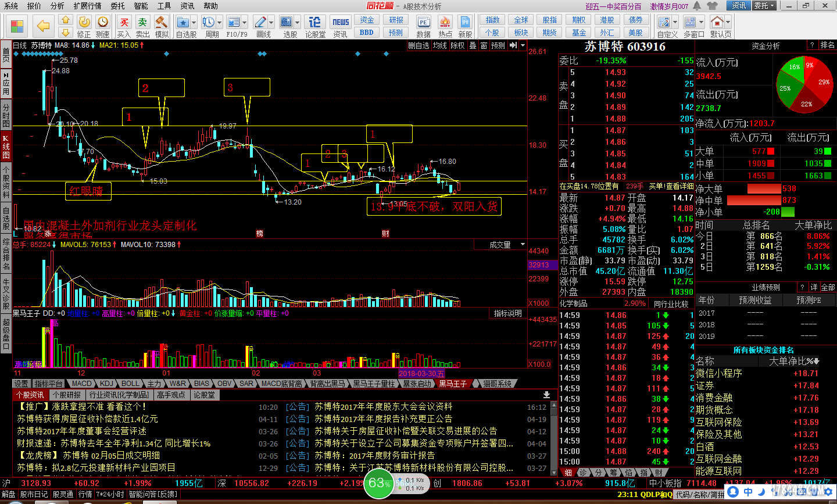Expand the chart header options dropdown arrow
The image size is (837, 504).
point(523,45)
